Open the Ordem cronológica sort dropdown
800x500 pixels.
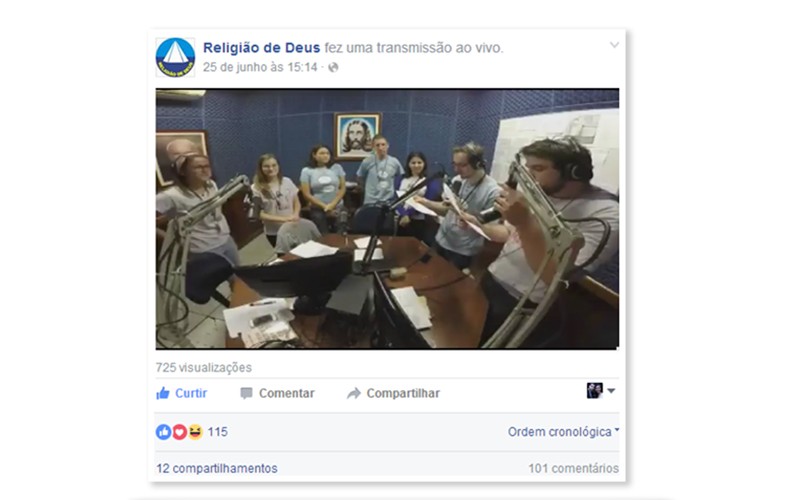(x=563, y=432)
